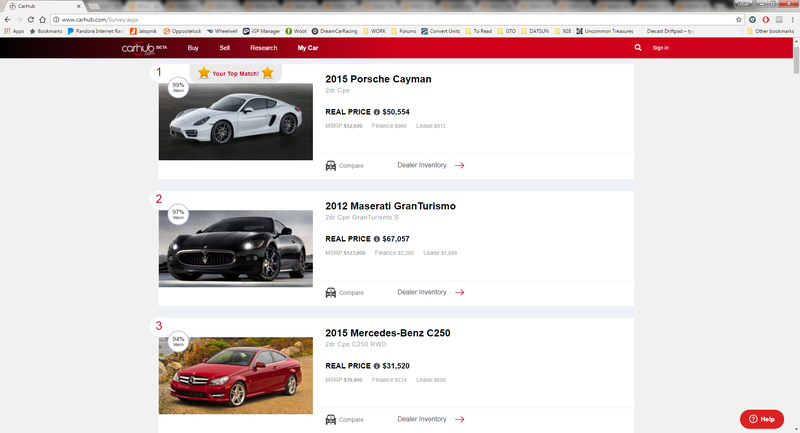This screenshot has width=800, height=433.
Task: Click the black Maserati GranTurismo photo
Action: pyautogui.click(x=236, y=248)
